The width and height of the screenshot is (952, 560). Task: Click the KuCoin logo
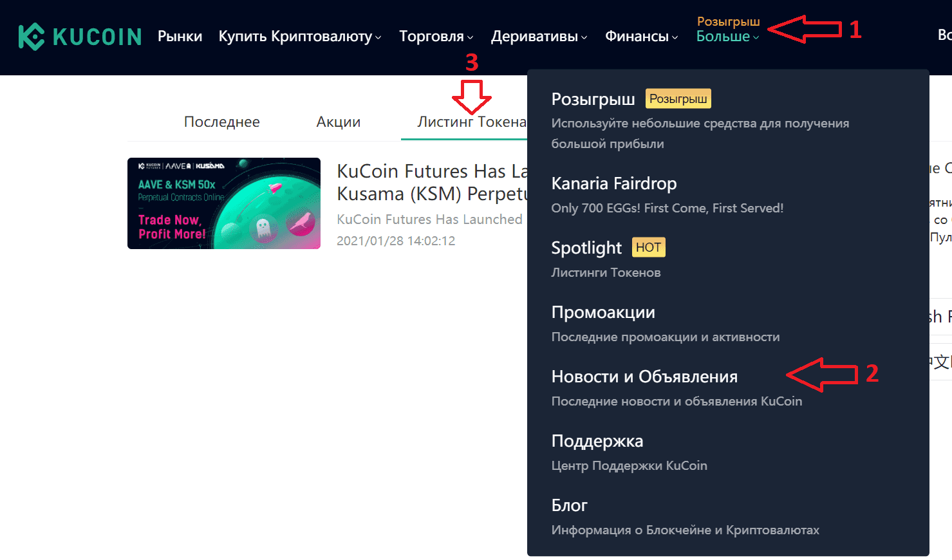coord(80,37)
